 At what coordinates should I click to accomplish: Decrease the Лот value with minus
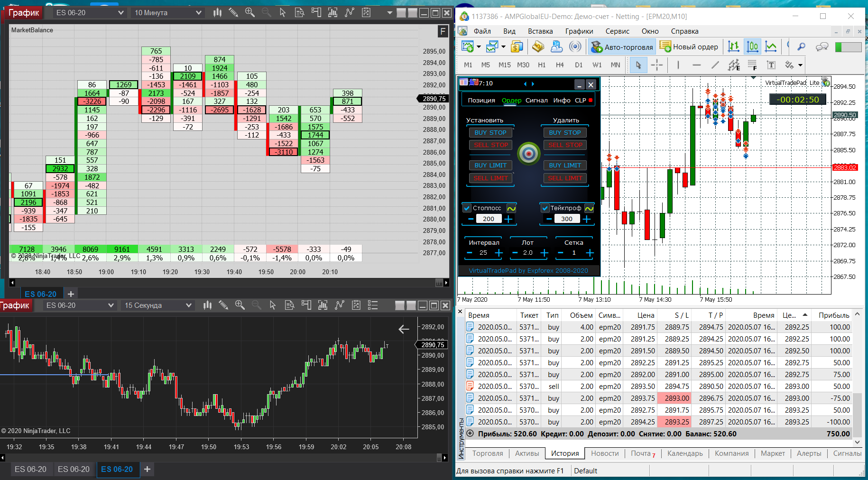pyautogui.click(x=515, y=253)
